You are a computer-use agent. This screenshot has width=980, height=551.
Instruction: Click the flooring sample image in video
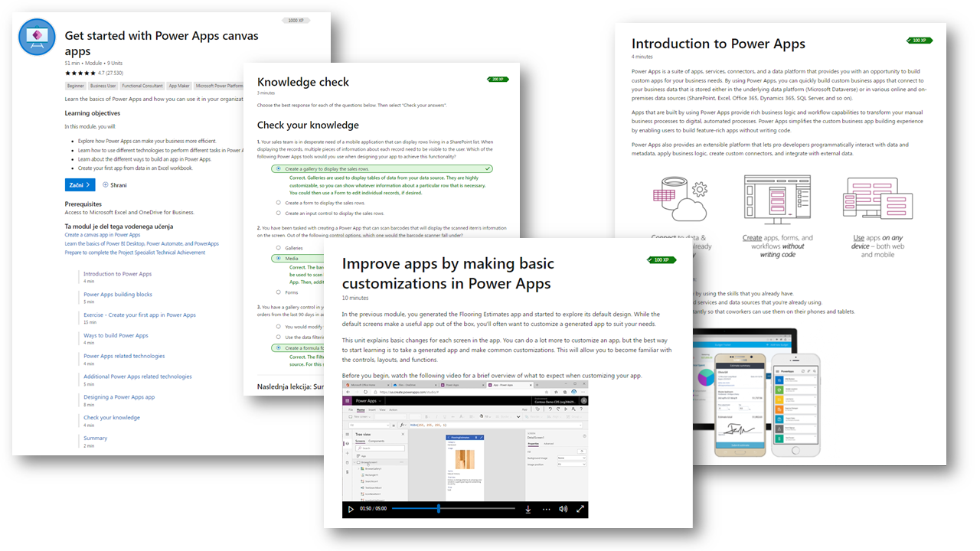coord(465,460)
